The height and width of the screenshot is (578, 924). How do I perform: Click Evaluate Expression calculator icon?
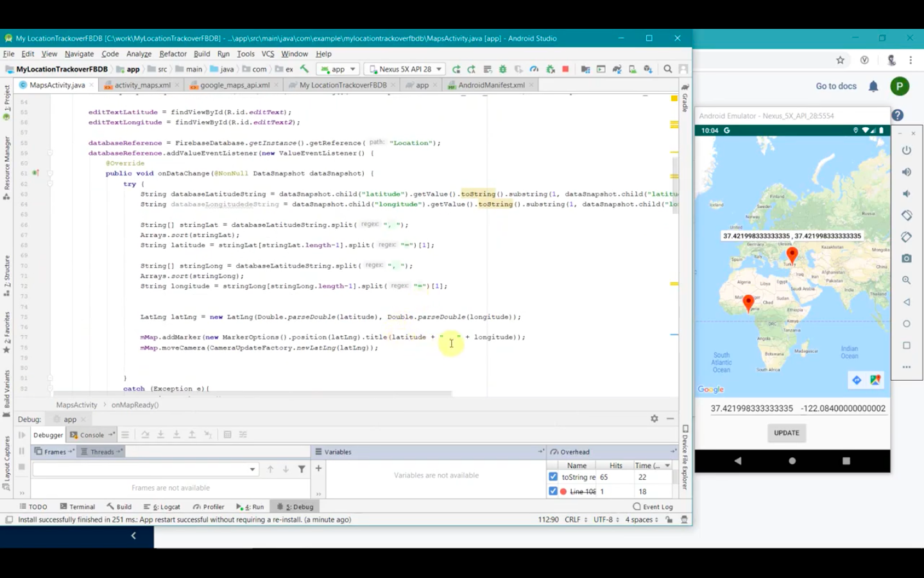pos(227,435)
